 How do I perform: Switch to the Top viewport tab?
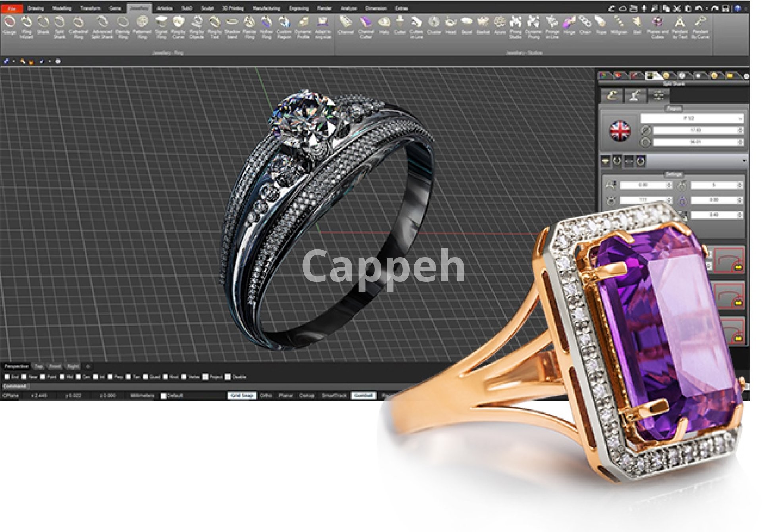point(38,366)
